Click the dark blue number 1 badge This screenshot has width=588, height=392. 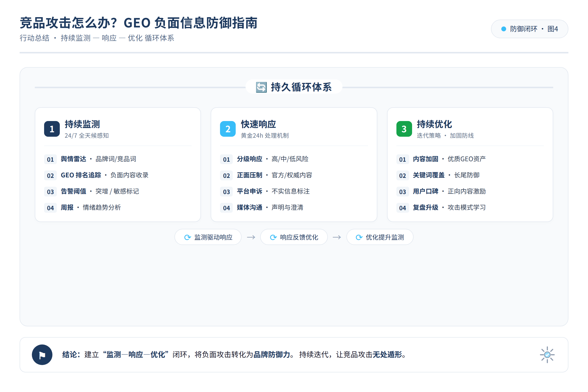point(52,129)
